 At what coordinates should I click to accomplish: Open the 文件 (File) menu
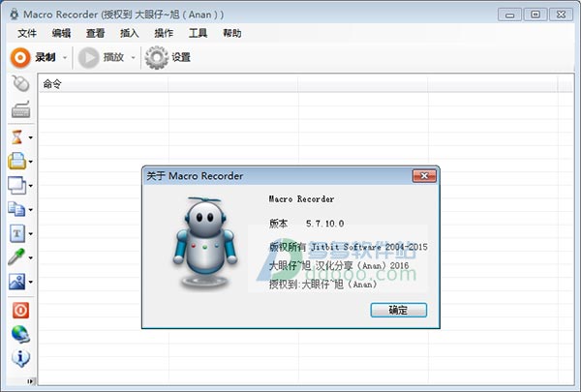point(27,33)
